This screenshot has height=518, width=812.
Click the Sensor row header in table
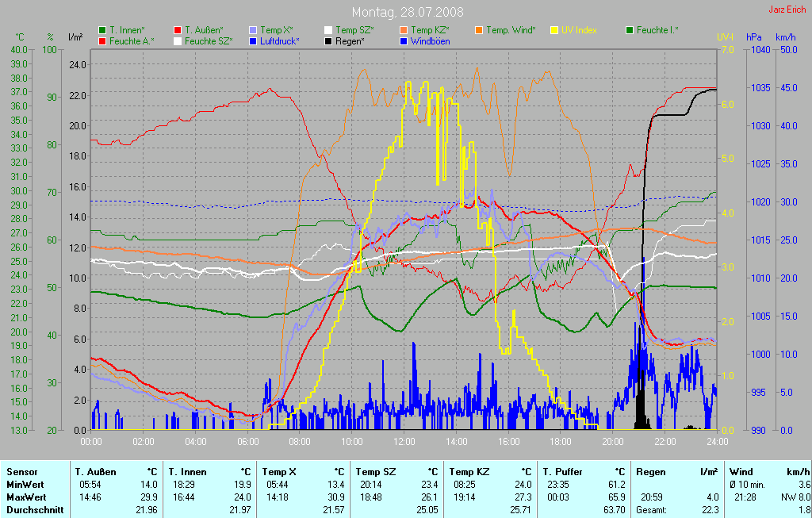pyautogui.click(x=22, y=473)
